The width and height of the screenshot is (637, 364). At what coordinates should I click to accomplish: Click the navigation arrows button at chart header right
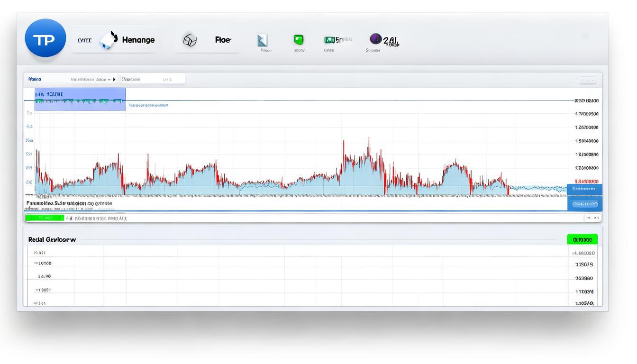click(588, 81)
